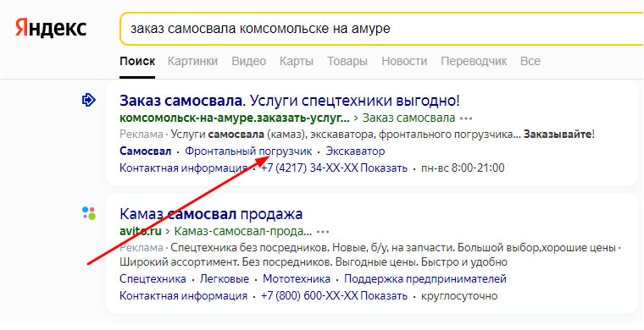Click green Заказ самосвала breadcrumb link
Viewport: 644px width, 330px height.
click(x=409, y=118)
